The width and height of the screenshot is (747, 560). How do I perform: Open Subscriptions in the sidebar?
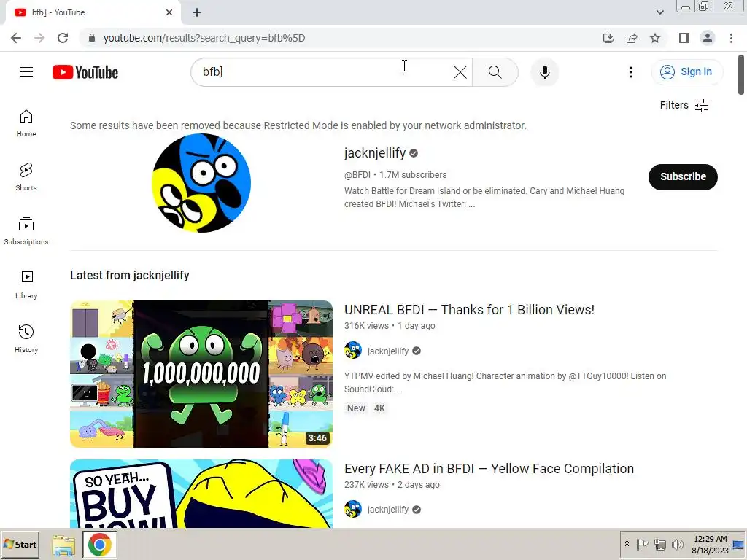point(26,230)
